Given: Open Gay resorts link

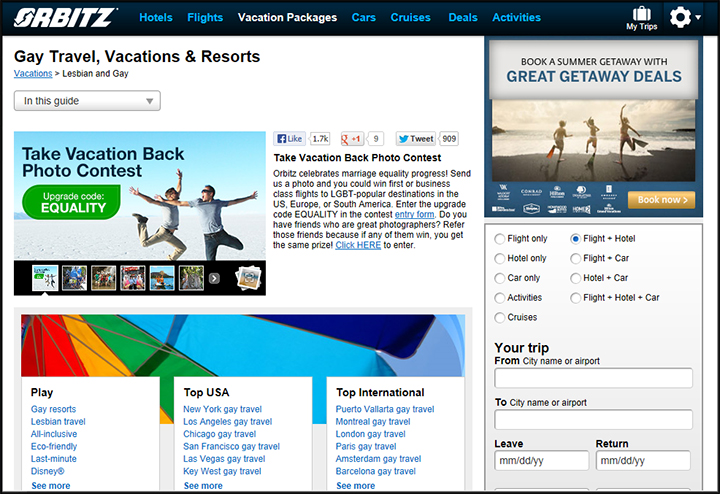Looking at the screenshot, I should (53, 409).
